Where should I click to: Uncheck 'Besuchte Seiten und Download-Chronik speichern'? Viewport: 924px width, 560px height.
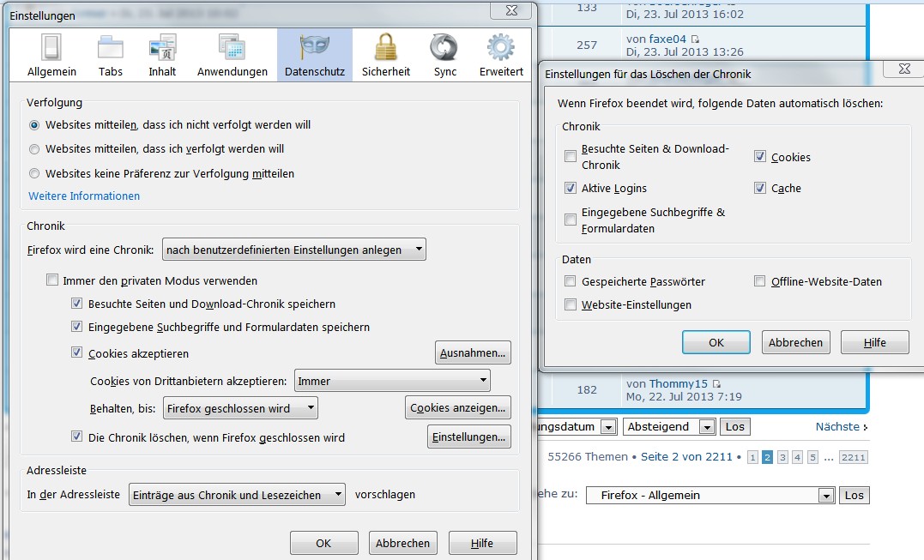coord(76,304)
